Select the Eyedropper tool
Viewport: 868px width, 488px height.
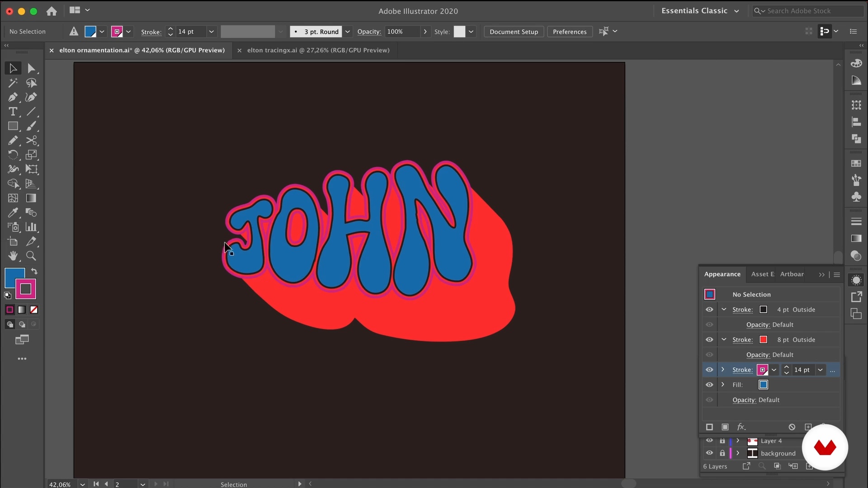tap(13, 212)
